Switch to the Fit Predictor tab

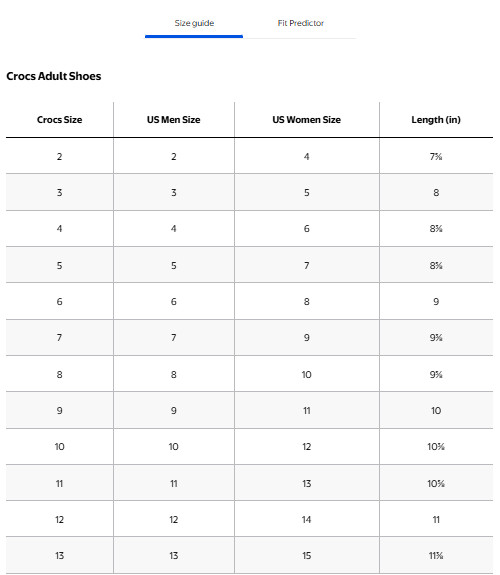pyautogui.click(x=300, y=23)
